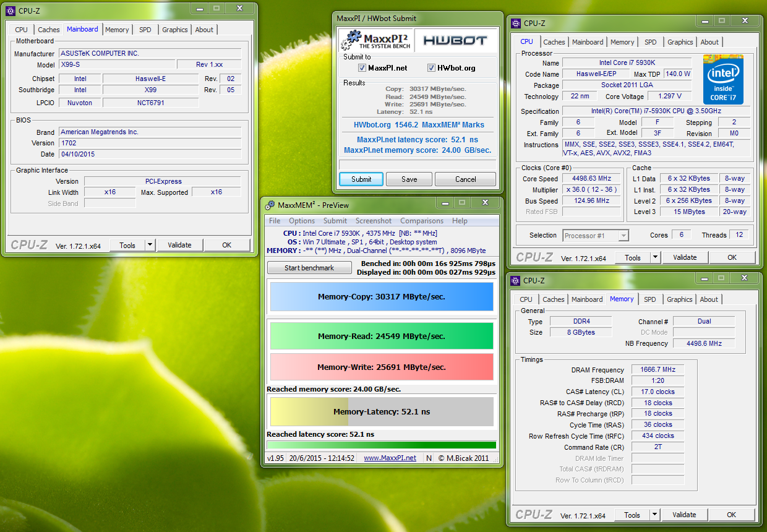The height and width of the screenshot is (532, 767).
Task: Select Caches tab in CPU window
Action: 554,42
